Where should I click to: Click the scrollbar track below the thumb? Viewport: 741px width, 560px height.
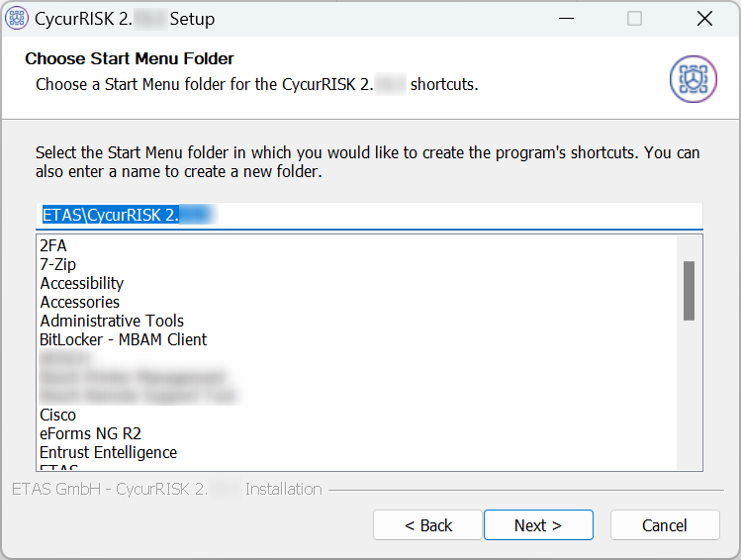point(689,396)
